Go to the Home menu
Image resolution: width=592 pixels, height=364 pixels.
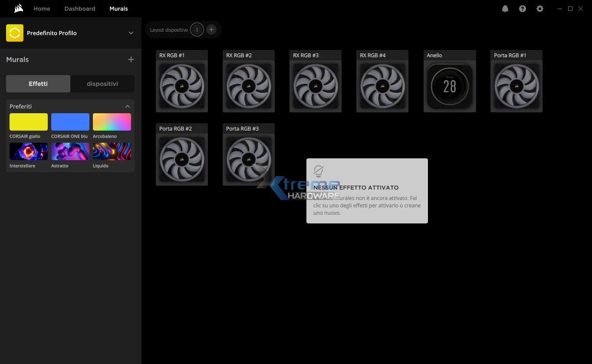pyautogui.click(x=42, y=9)
